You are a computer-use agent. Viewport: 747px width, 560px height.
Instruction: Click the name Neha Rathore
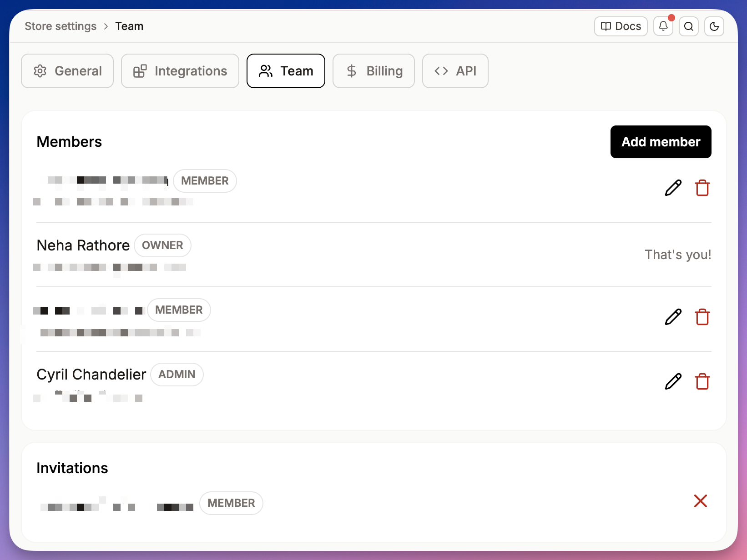83,245
